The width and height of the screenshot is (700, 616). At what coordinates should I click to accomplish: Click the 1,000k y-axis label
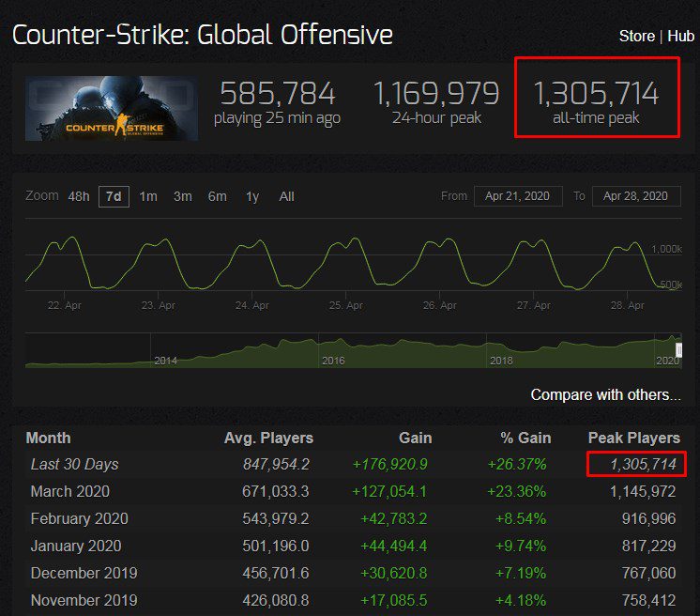coord(666,249)
